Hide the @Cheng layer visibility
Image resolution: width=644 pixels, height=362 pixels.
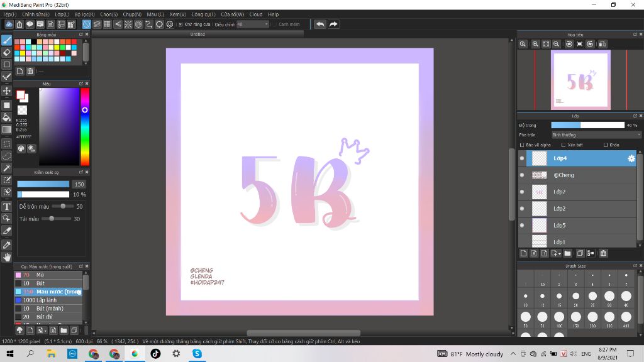(x=522, y=175)
